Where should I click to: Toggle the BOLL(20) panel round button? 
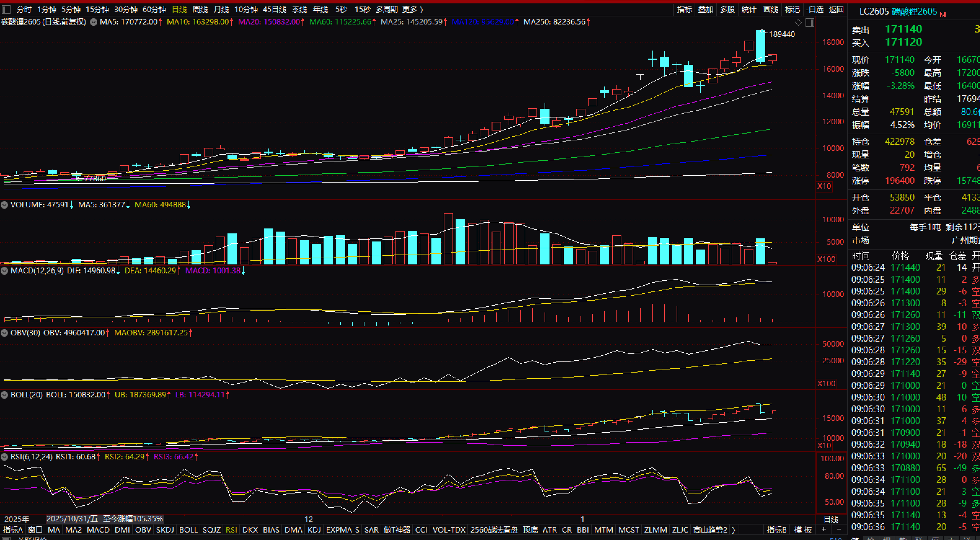(x=5, y=395)
